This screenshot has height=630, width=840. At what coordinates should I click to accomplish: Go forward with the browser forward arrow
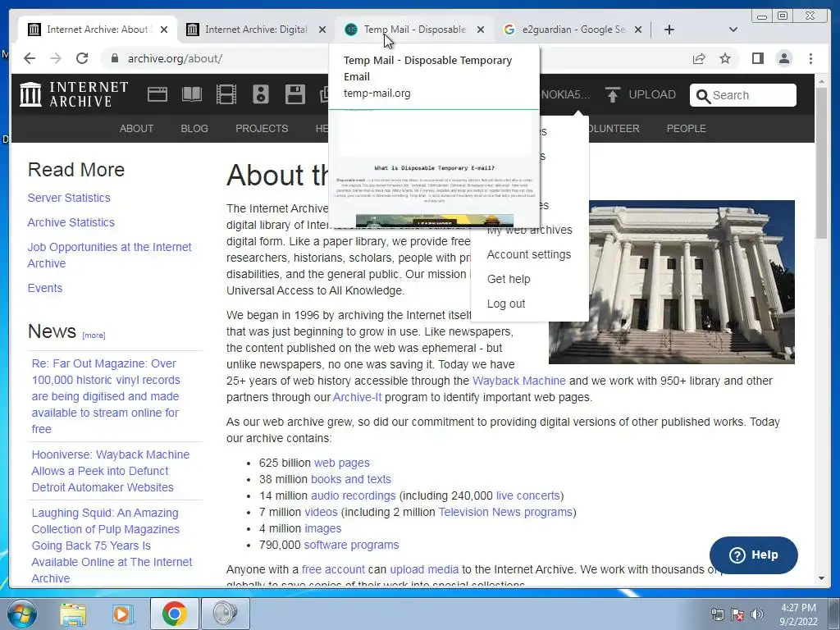56,58
